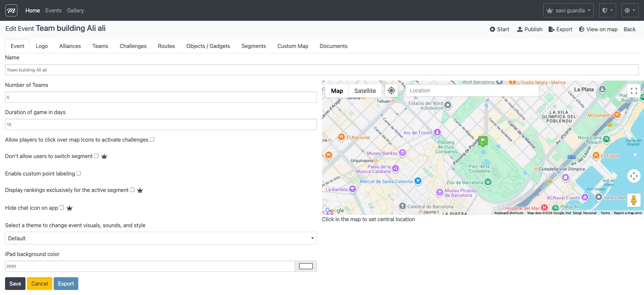Click the app logo in navbar

(11, 10)
